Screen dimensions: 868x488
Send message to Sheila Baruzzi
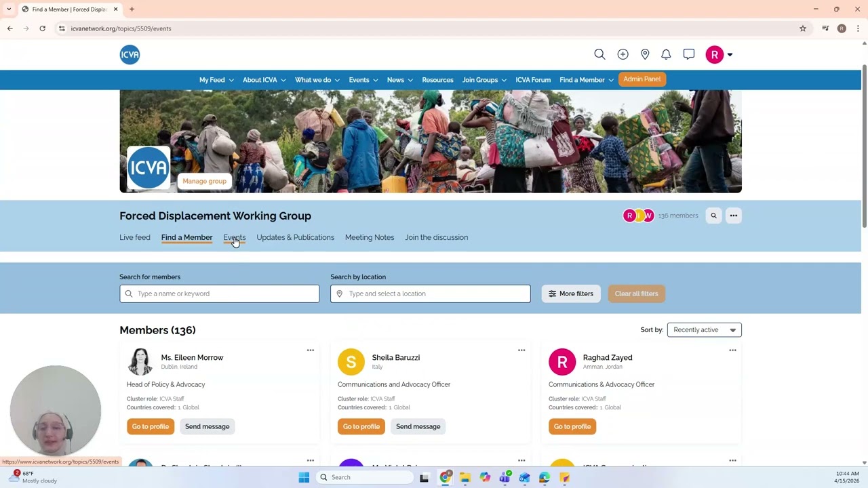(x=418, y=426)
